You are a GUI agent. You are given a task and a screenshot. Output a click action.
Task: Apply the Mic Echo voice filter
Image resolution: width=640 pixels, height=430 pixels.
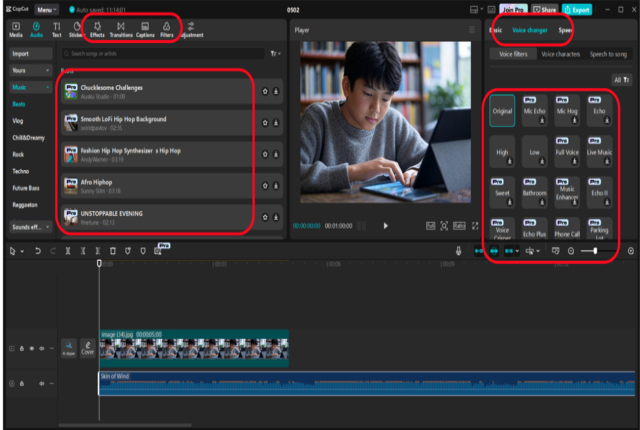pyautogui.click(x=534, y=111)
